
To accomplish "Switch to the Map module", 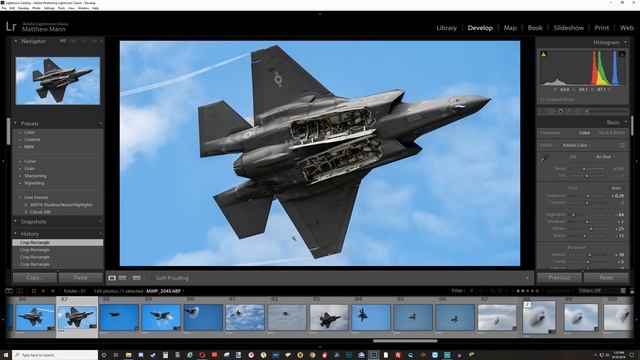I will click(x=510, y=28).
